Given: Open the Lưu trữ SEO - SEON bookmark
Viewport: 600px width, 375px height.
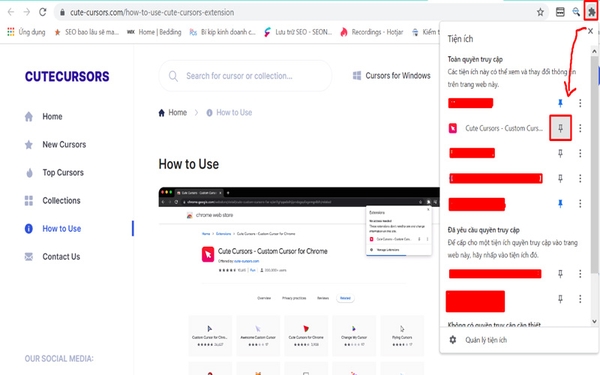Looking at the screenshot, I should pyautogui.click(x=298, y=32).
